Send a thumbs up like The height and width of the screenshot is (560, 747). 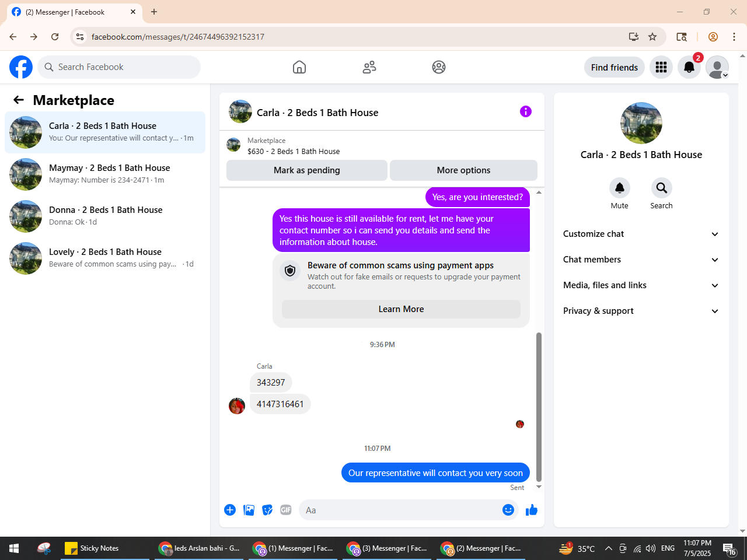coord(532,510)
